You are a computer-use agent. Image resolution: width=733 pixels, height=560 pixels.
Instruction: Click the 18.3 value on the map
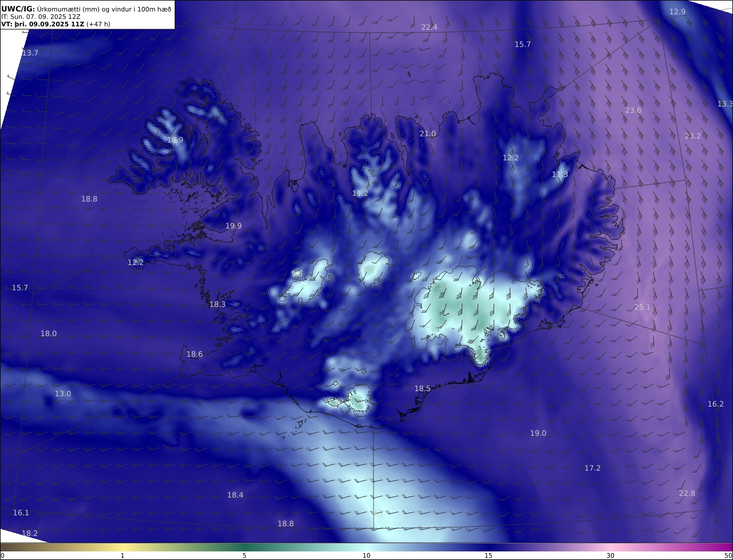(217, 304)
